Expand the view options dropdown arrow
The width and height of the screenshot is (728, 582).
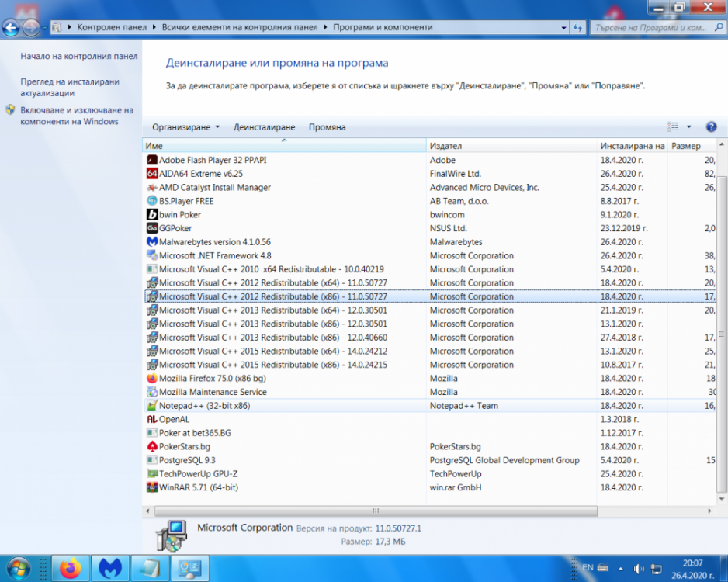[689, 126]
